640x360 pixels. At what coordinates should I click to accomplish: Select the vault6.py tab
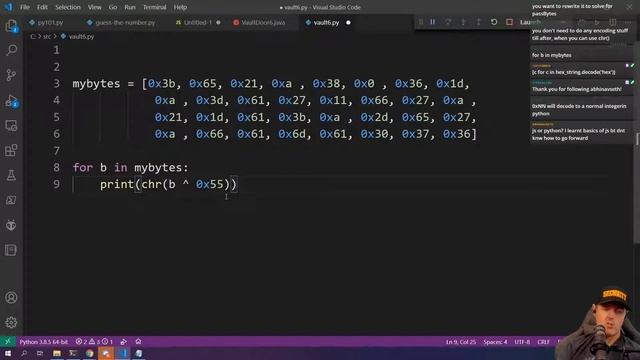click(x=326, y=22)
